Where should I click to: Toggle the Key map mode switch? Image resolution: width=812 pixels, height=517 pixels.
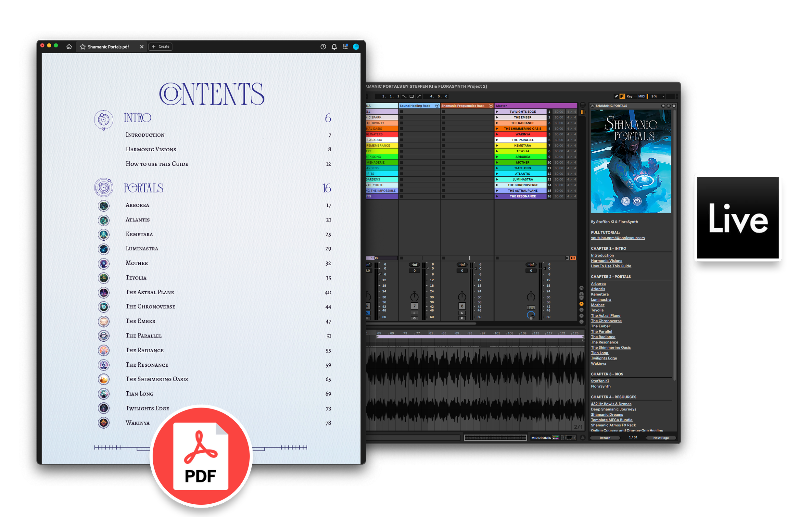click(x=629, y=96)
